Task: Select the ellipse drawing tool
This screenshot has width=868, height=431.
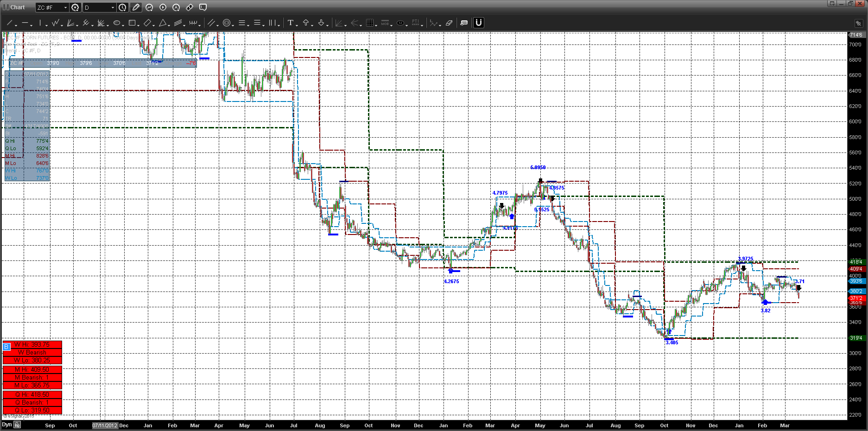Action: point(117,23)
